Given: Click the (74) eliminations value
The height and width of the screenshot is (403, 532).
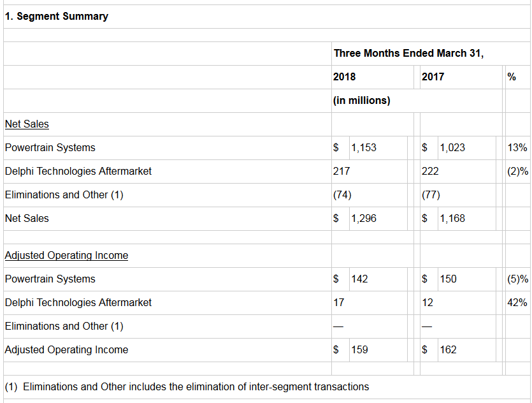Looking at the screenshot, I should (x=342, y=195).
